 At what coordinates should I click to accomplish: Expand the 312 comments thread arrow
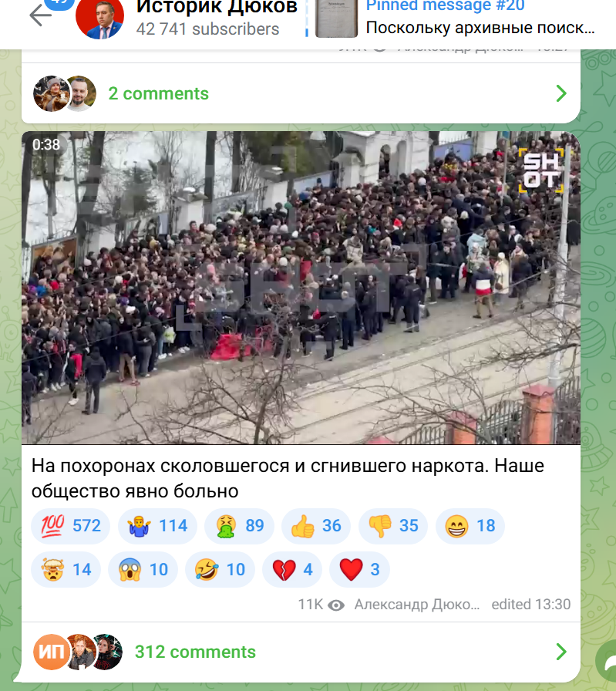pyautogui.click(x=561, y=652)
